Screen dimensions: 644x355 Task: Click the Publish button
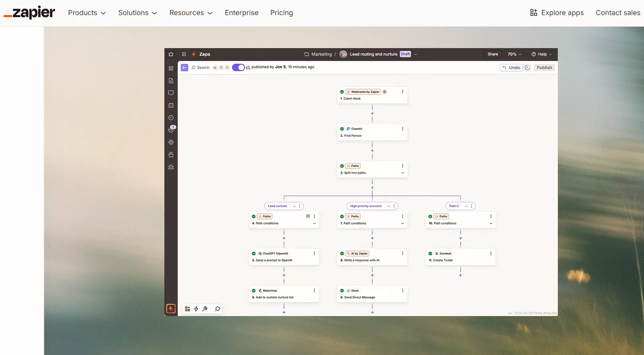(x=544, y=68)
